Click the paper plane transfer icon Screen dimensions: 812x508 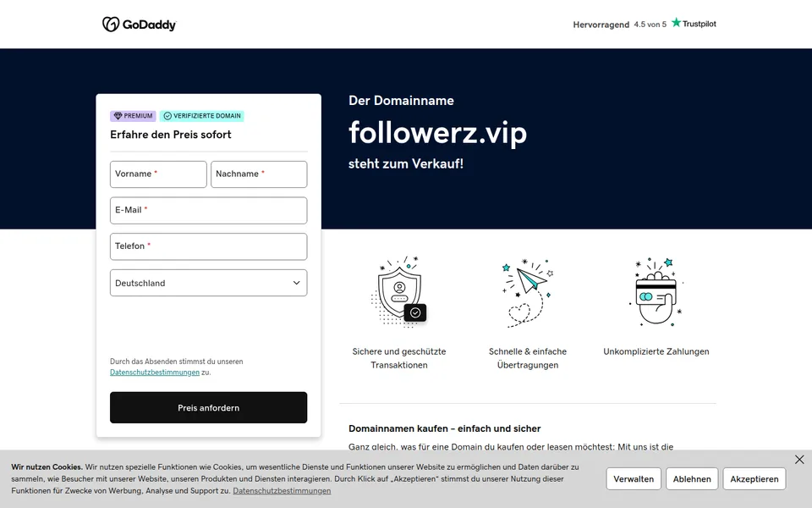click(528, 293)
